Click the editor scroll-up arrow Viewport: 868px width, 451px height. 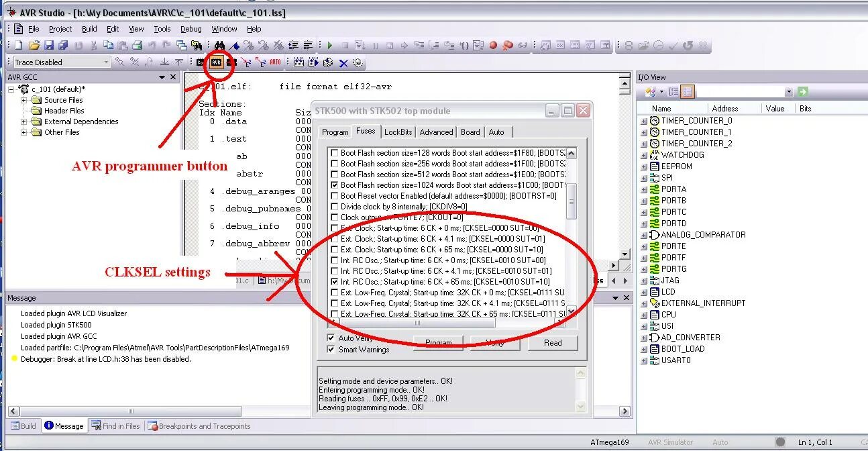coord(625,82)
